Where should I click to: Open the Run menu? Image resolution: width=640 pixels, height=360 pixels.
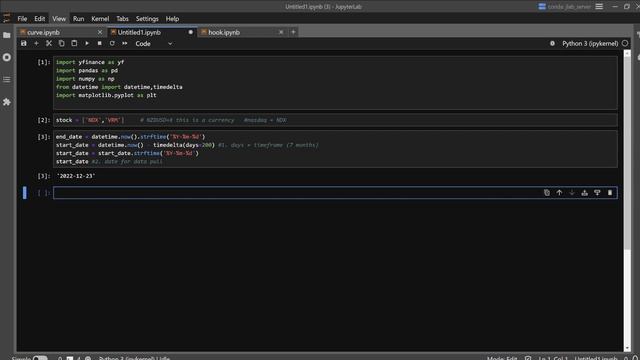click(x=78, y=19)
